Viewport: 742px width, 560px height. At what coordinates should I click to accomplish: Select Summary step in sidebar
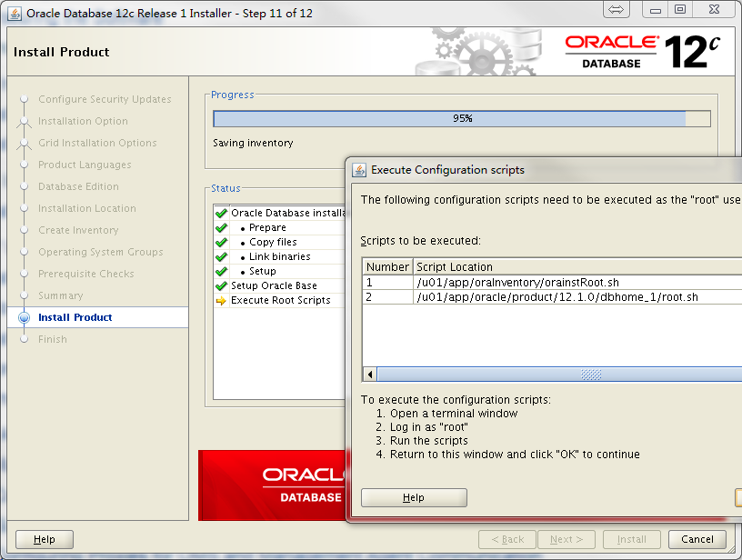tap(61, 295)
